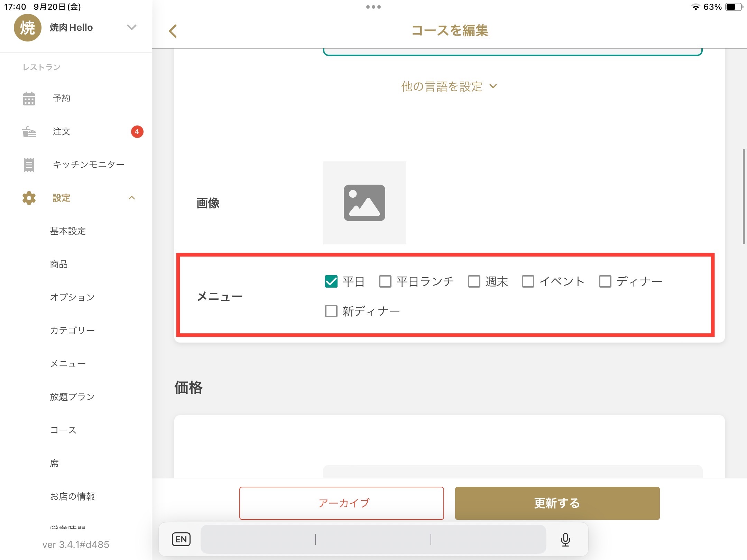Tap the back arrow icon
The width and height of the screenshot is (747, 560).
click(173, 31)
